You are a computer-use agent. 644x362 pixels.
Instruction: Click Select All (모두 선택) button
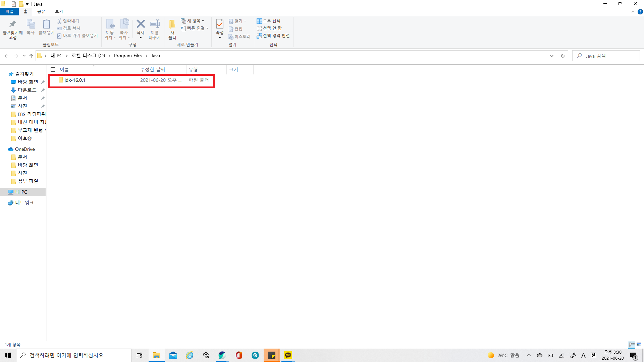[269, 21]
